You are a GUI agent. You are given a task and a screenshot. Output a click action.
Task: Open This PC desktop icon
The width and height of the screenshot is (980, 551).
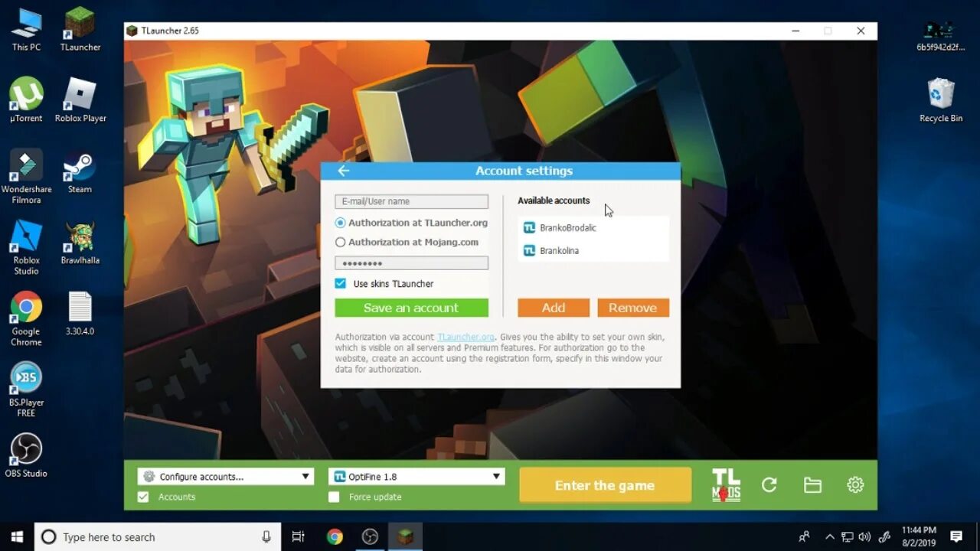coord(26,30)
